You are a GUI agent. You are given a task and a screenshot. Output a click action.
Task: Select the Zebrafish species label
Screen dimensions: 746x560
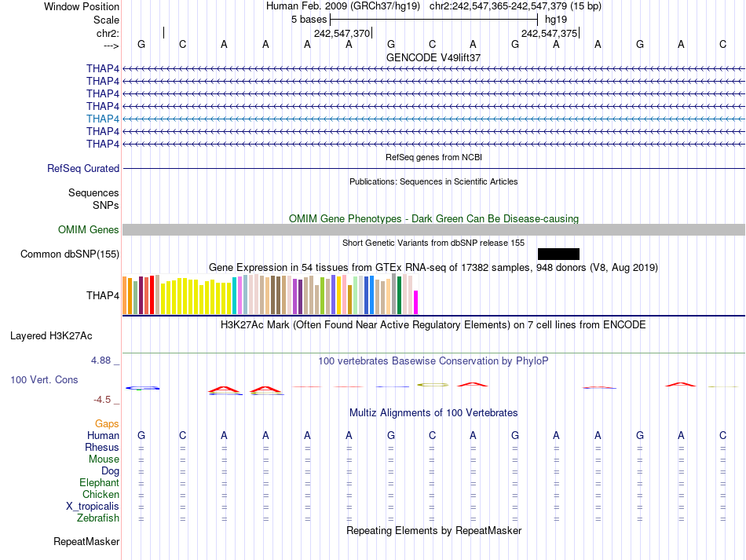click(x=98, y=518)
